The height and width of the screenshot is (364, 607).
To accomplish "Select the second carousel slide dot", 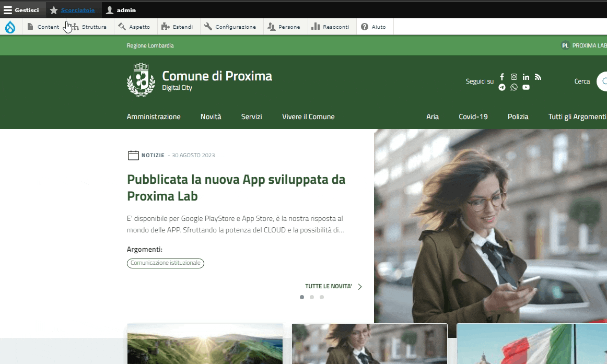I will (312, 297).
